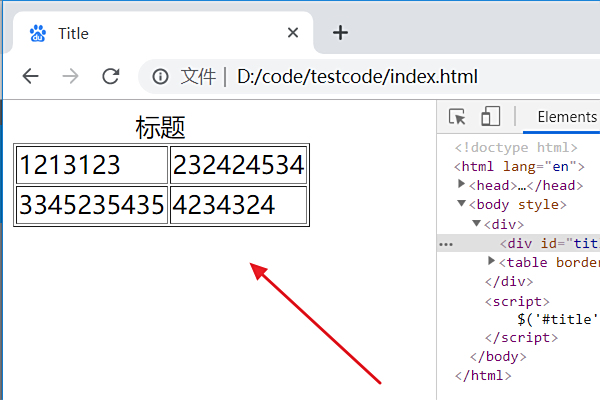Click table cell 1213123
Screen dimensions: 600x400
tap(92, 165)
